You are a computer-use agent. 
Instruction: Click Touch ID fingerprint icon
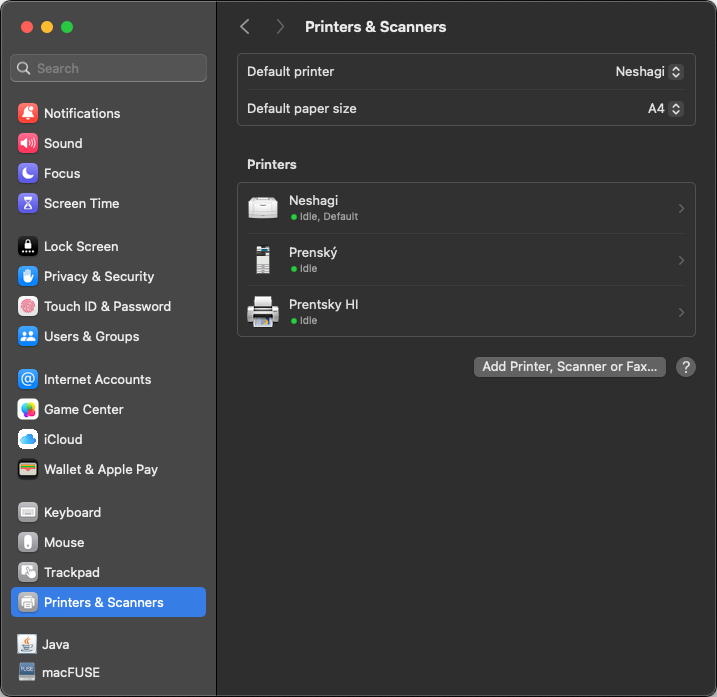[28, 306]
